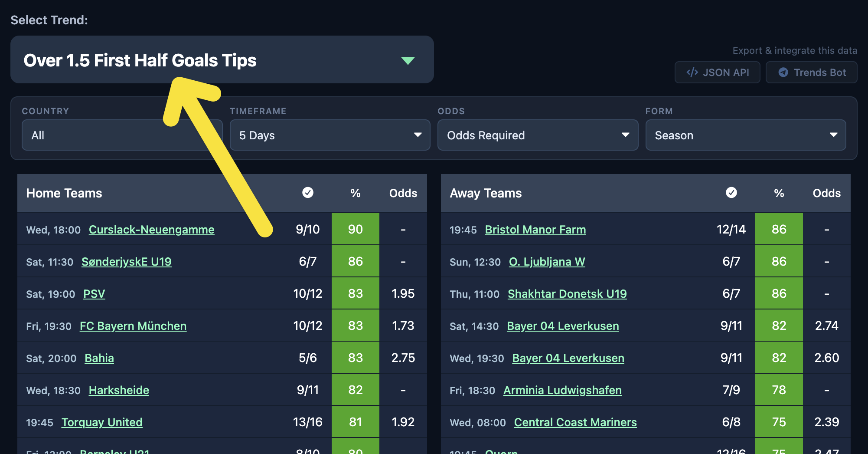Expand the Form Season dropdown
The width and height of the screenshot is (868, 454).
745,135
